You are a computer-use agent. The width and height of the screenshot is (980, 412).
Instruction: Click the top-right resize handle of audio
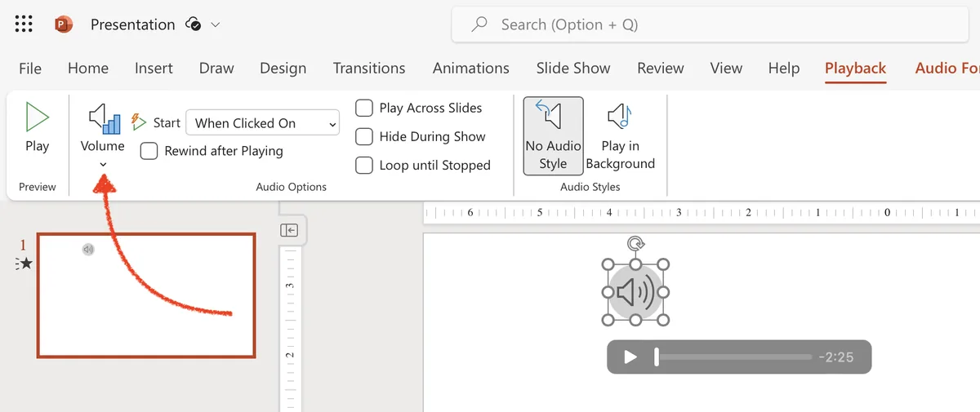point(663,265)
